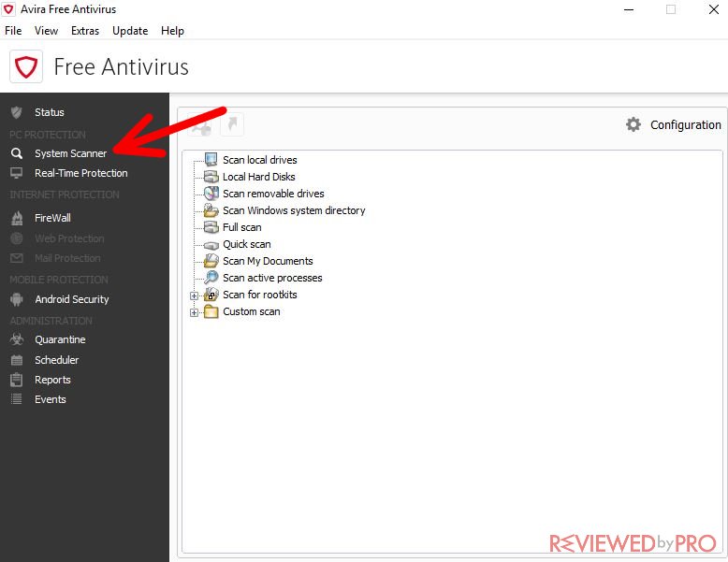Click the Scheduler calendar icon

tap(17, 360)
